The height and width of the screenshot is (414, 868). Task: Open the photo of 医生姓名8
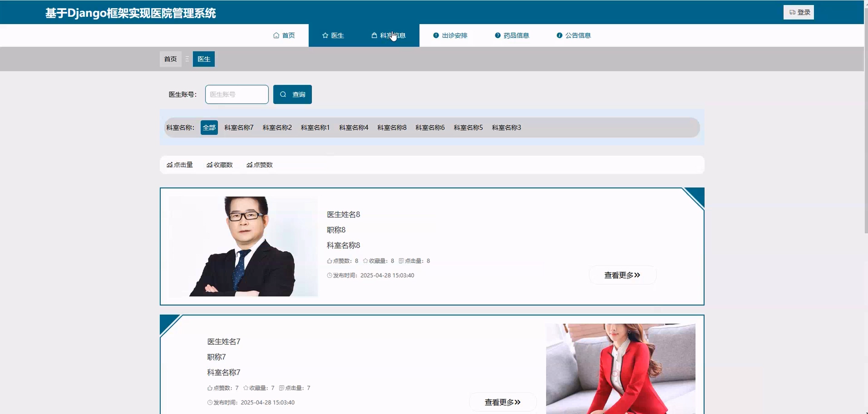click(243, 246)
